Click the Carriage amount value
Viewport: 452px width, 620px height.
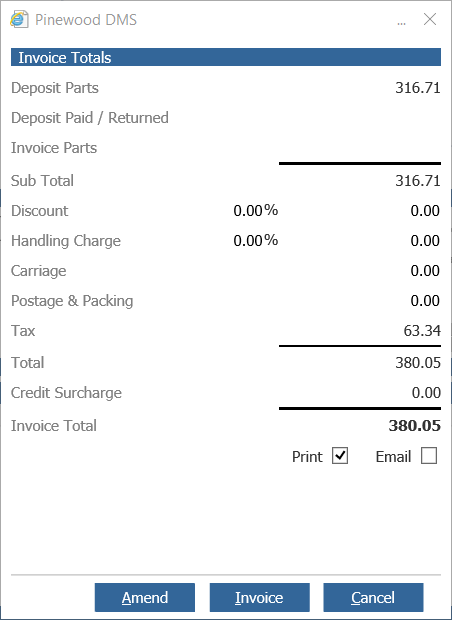[x=425, y=271]
